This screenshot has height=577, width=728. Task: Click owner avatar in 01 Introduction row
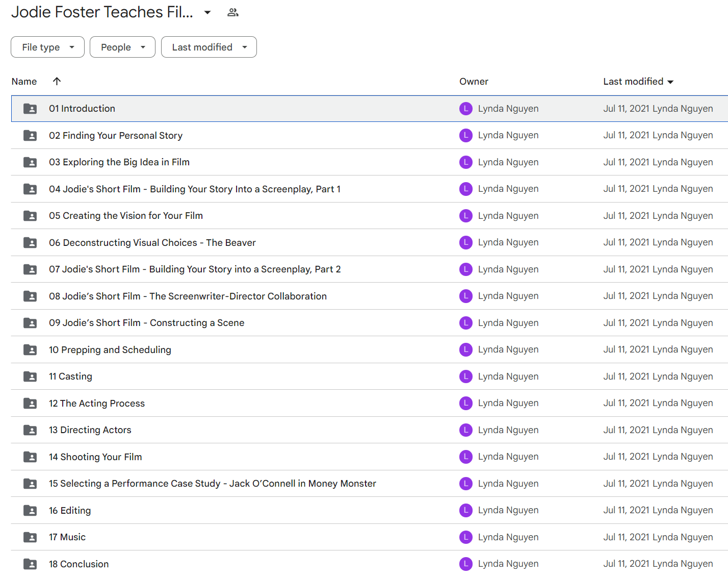point(466,109)
